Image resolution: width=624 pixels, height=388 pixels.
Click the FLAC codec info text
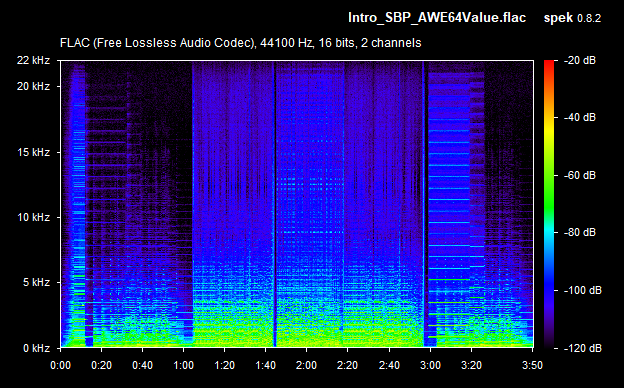tap(240, 43)
